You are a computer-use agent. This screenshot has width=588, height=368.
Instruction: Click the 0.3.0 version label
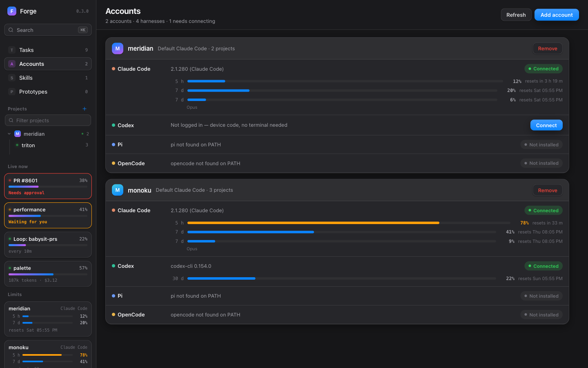82,11
